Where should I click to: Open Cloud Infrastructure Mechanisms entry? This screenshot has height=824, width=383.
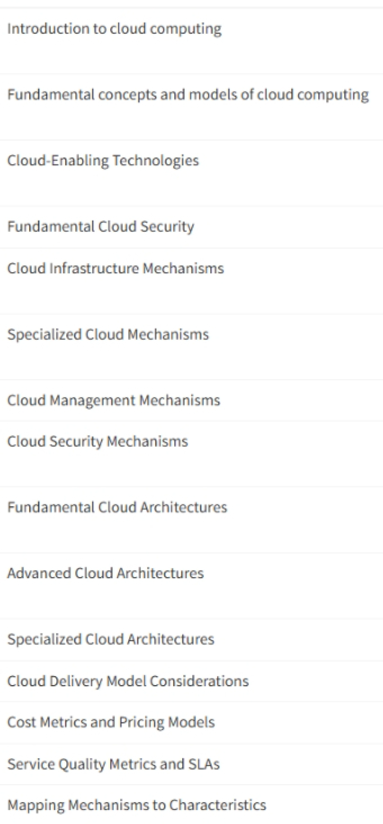191,281
